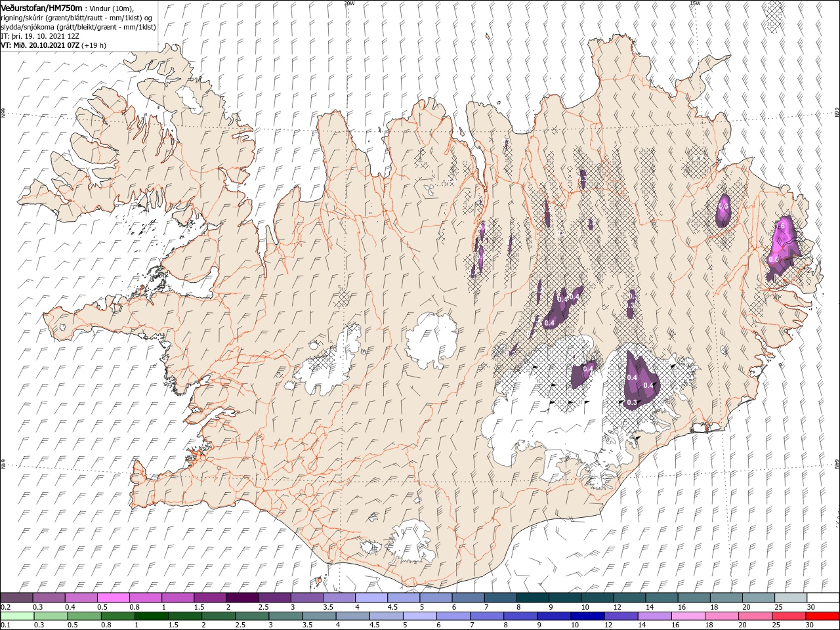Click the top-row teal swatch starting at 12
840x630 pixels.
pyautogui.click(x=629, y=598)
